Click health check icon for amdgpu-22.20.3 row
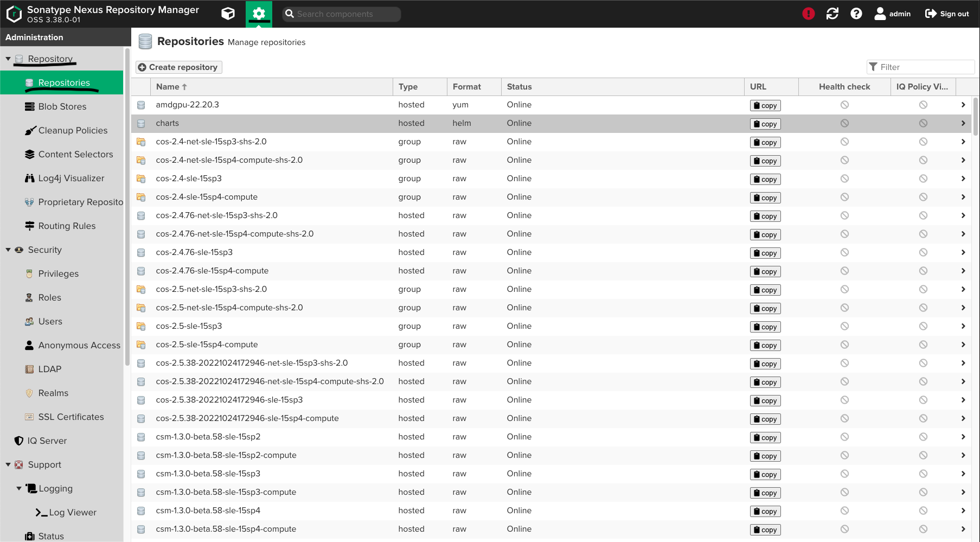The image size is (980, 542). pos(844,105)
